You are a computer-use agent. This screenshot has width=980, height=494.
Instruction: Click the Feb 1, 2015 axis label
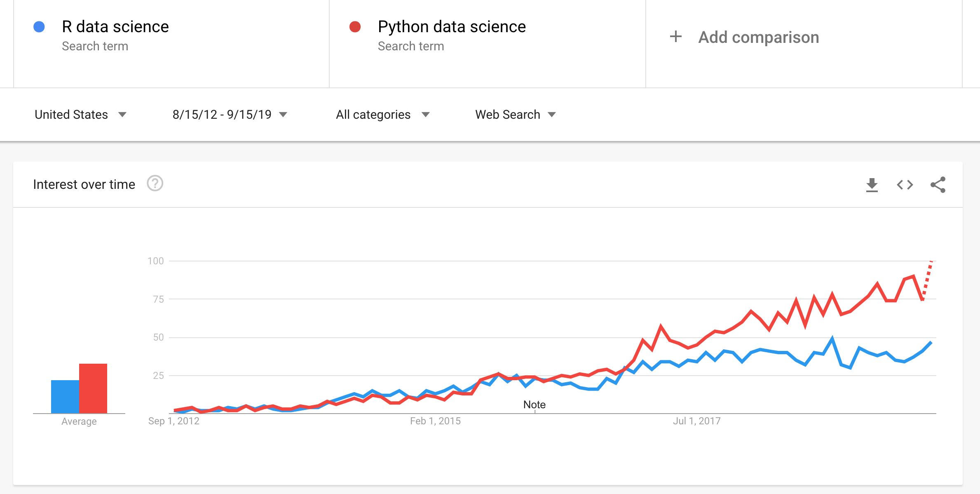(435, 421)
